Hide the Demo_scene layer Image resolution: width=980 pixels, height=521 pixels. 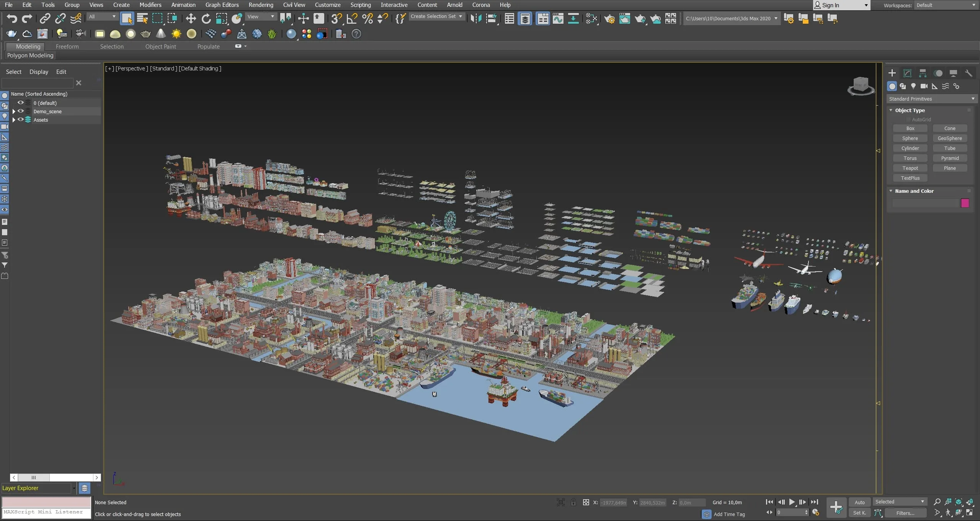click(21, 111)
